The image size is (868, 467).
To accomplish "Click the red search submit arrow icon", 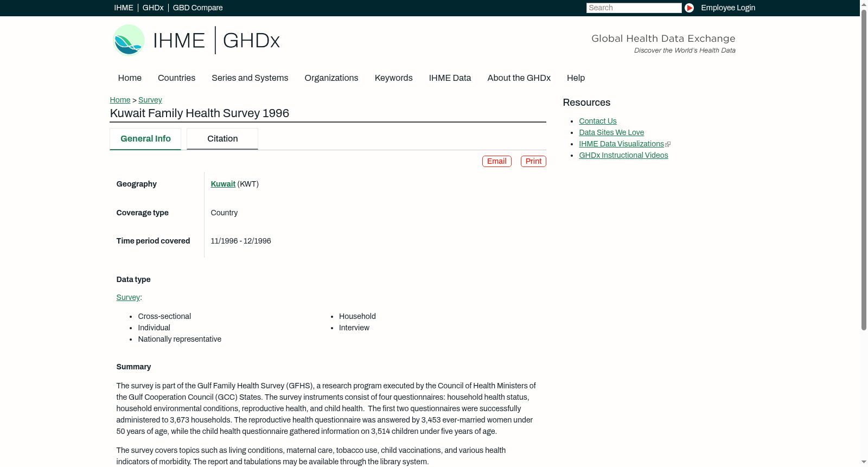I will pyautogui.click(x=689, y=8).
